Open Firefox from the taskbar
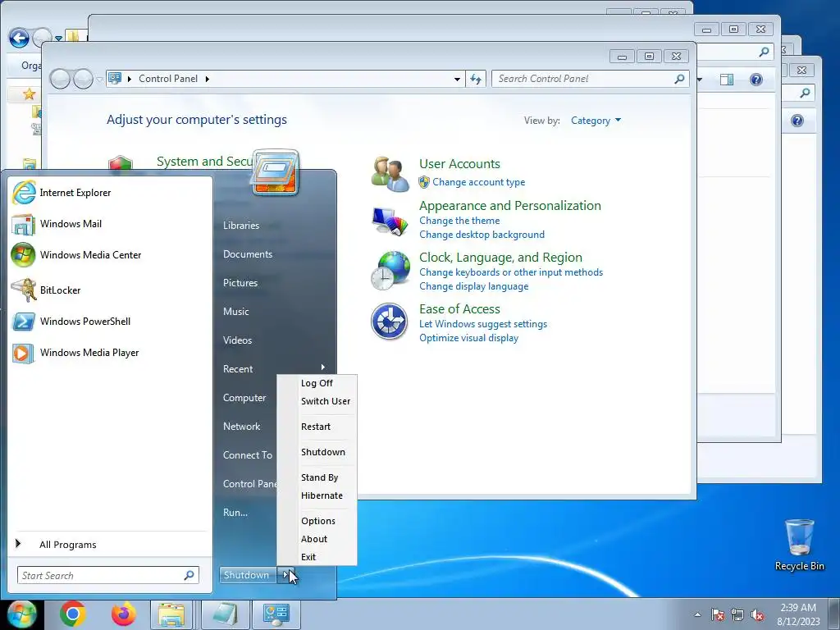This screenshot has width=840, height=630. point(123,614)
